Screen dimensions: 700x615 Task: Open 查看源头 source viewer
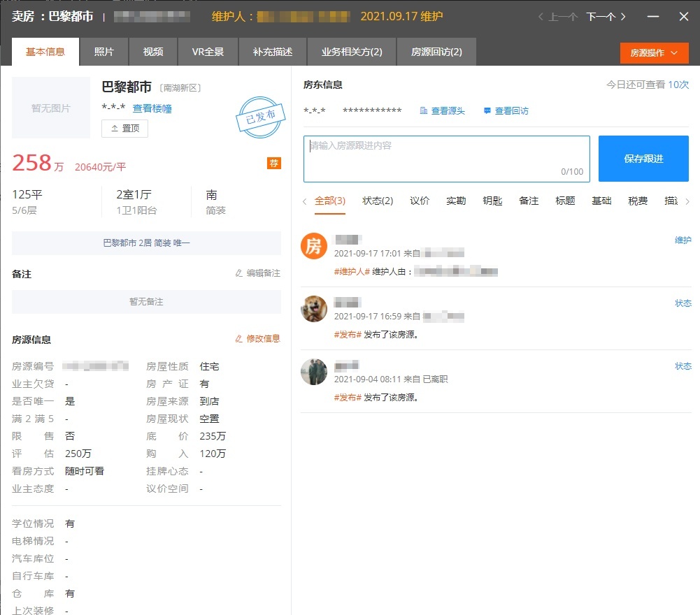point(442,111)
